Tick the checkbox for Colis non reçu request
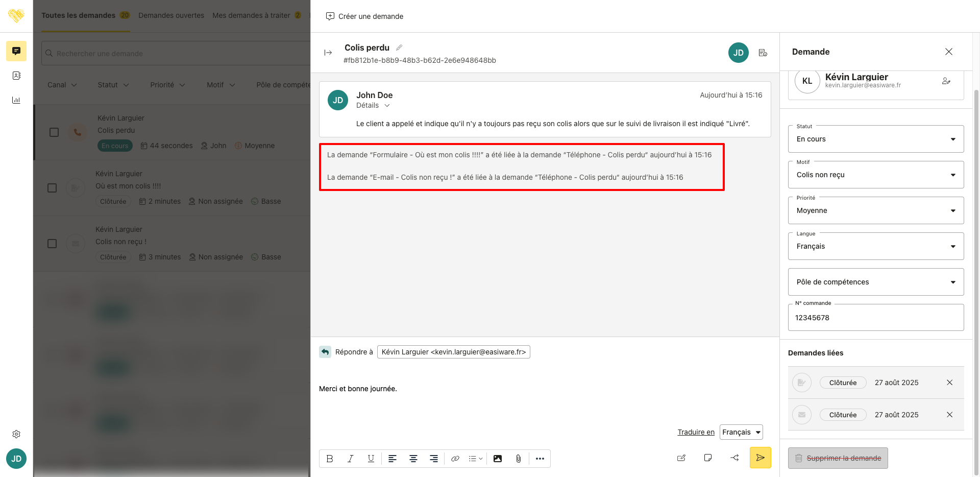The image size is (980, 477). click(52, 244)
